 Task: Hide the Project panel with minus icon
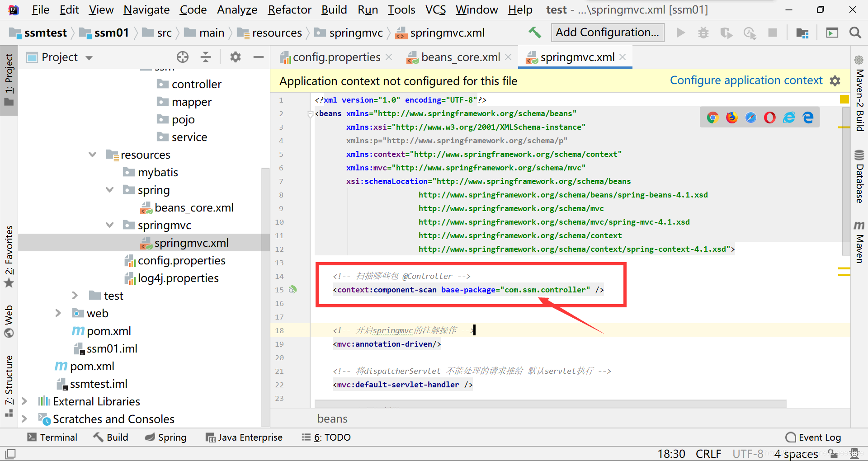[x=259, y=57]
